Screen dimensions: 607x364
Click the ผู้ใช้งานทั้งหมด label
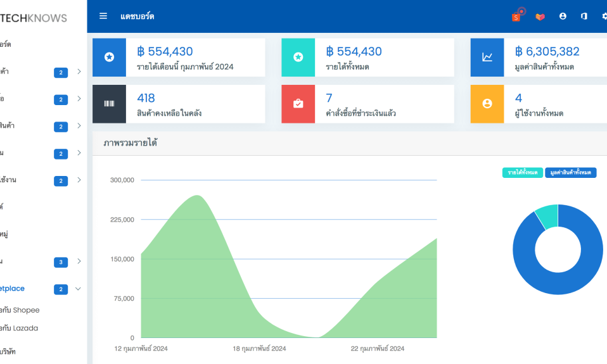click(539, 113)
